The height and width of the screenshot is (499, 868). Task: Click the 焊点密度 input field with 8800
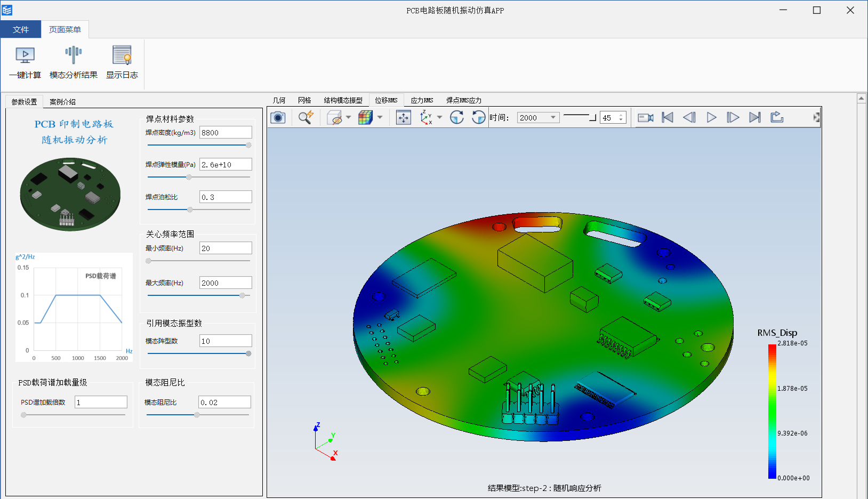226,132
